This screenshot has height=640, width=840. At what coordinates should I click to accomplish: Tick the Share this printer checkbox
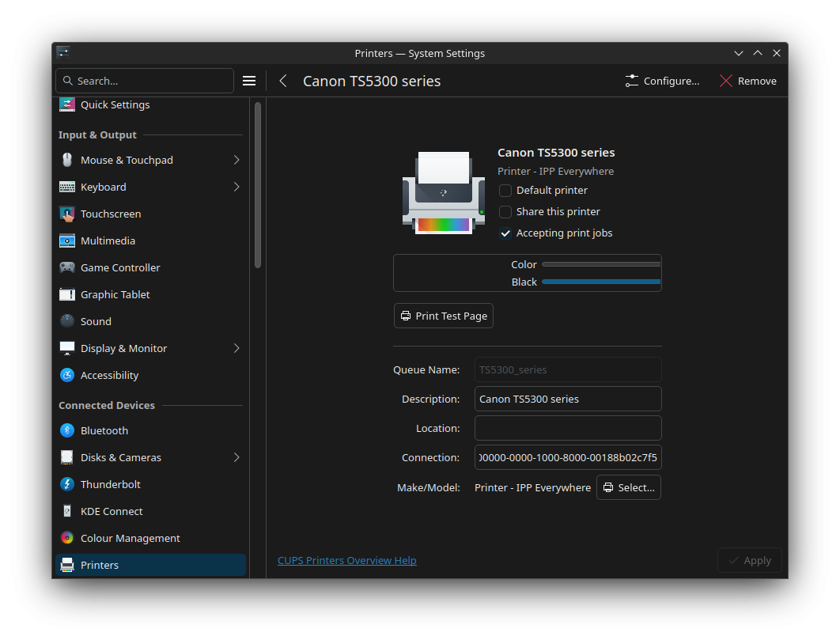[x=505, y=212]
